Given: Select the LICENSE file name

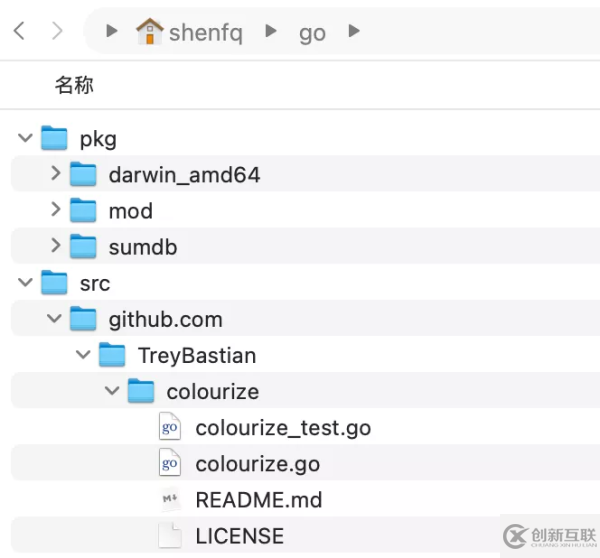Looking at the screenshot, I should click(240, 536).
